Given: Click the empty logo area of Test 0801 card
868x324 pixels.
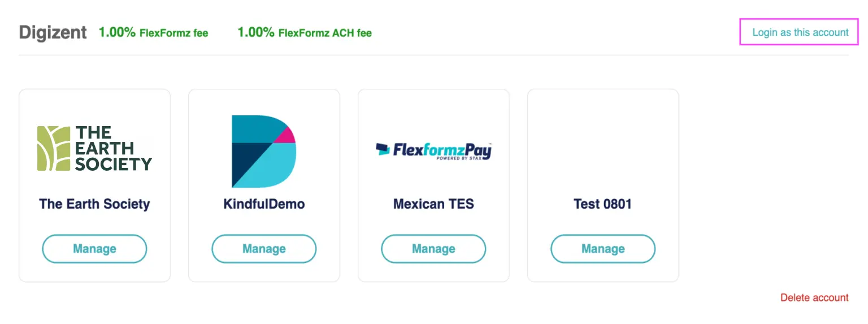Looking at the screenshot, I should tap(603, 150).
